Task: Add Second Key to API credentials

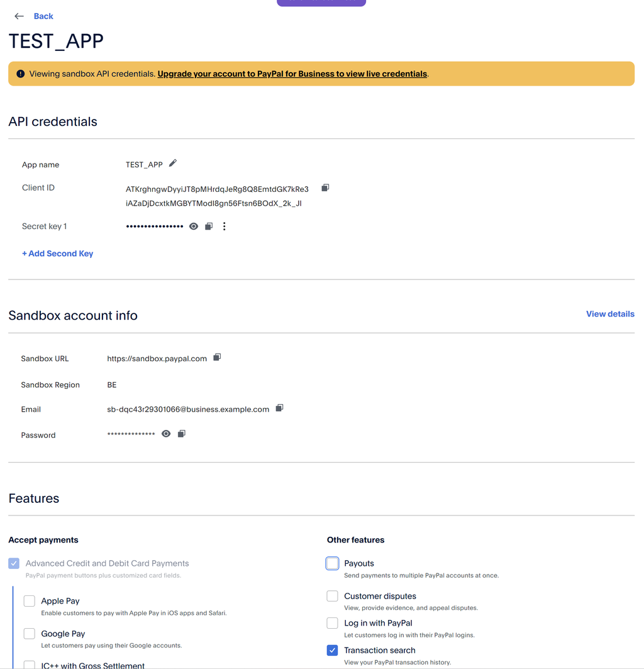Action: [58, 254]
